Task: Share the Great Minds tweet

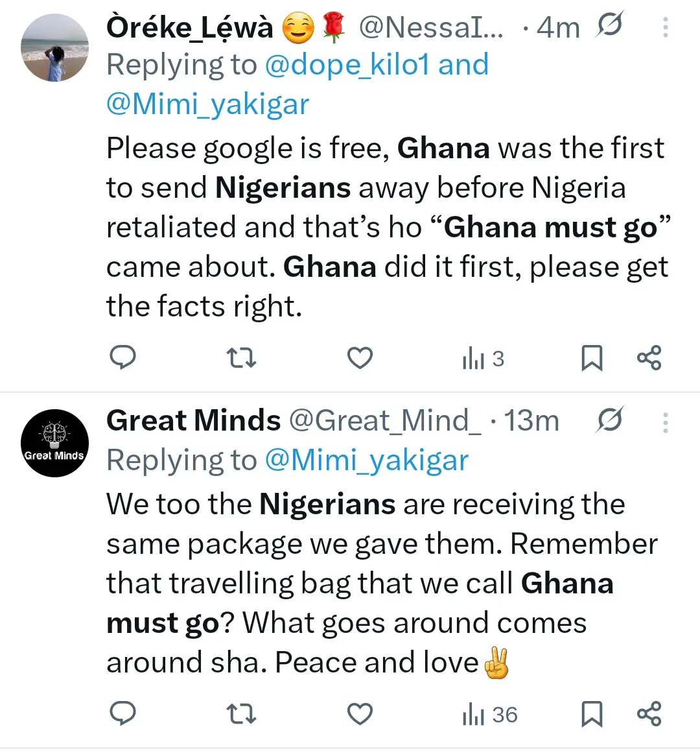Action: 649,713
